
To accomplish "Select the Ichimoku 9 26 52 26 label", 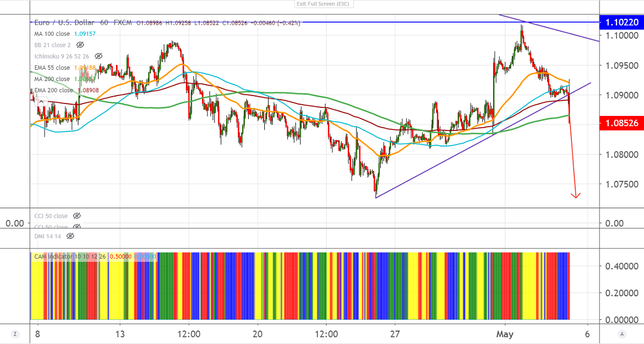I will tap(62, 56).
